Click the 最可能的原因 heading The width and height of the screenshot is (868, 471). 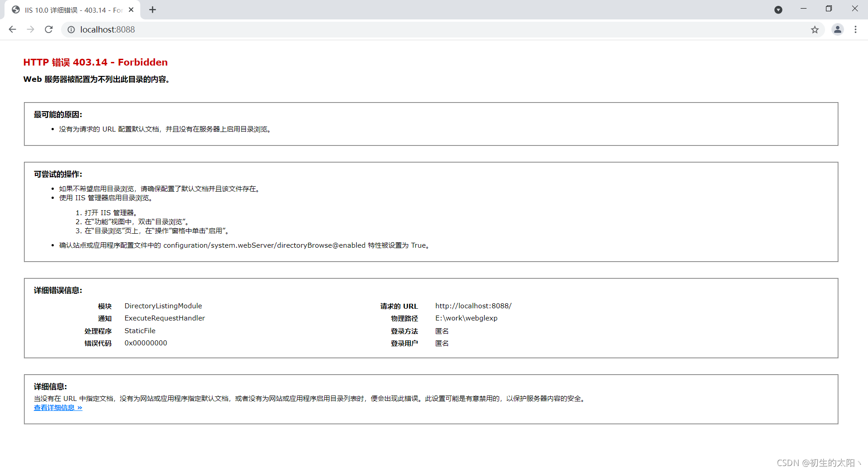[x=58, y=115]
